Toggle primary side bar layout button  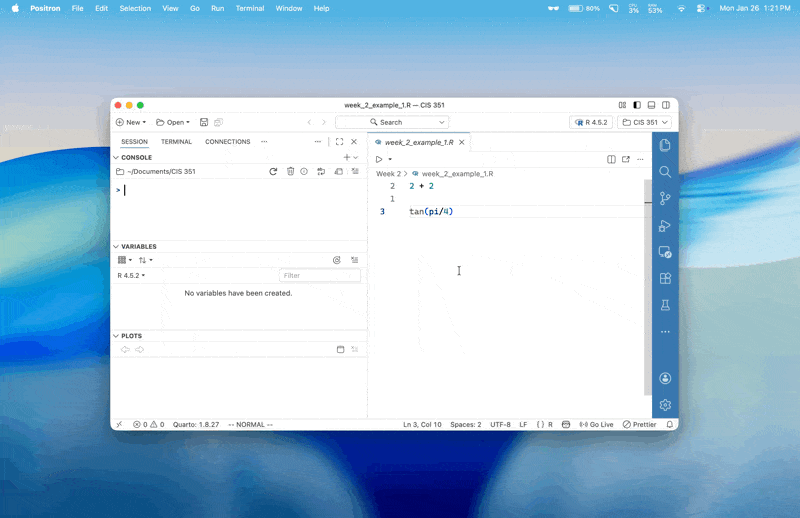[637, 105]
